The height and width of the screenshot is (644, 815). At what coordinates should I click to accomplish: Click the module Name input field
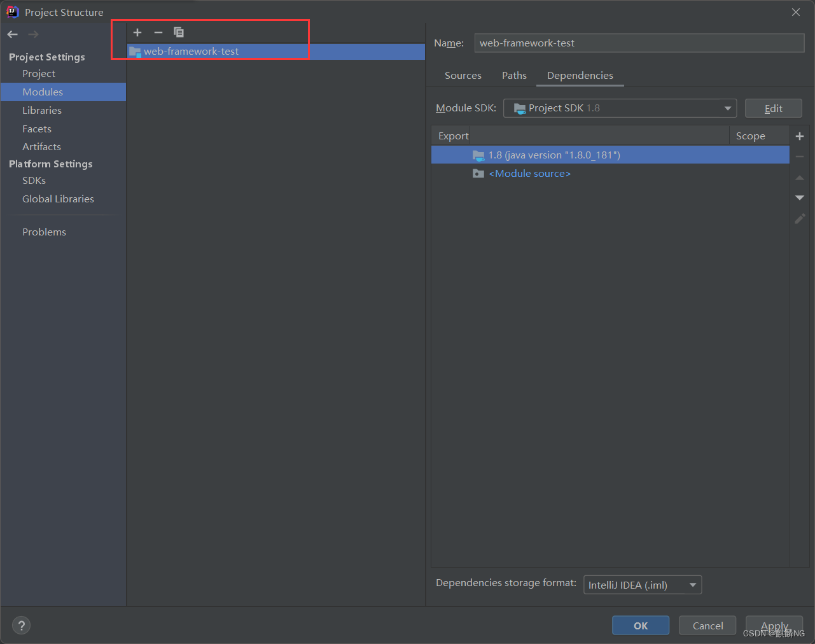pos(639,43)
